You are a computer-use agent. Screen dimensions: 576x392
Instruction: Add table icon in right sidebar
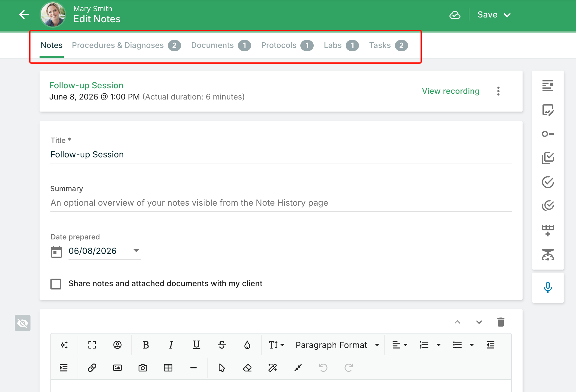(x=548, y=230)
